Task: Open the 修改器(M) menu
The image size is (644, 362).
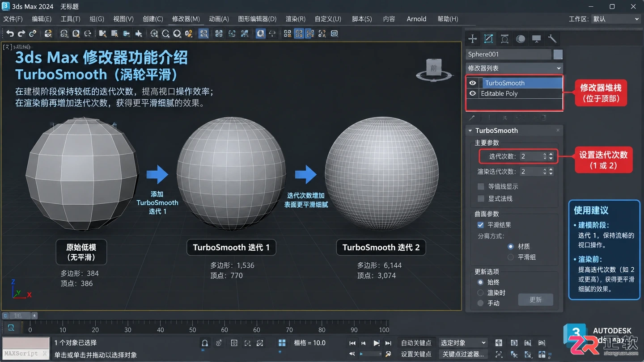Action: [x=186, y=19]
